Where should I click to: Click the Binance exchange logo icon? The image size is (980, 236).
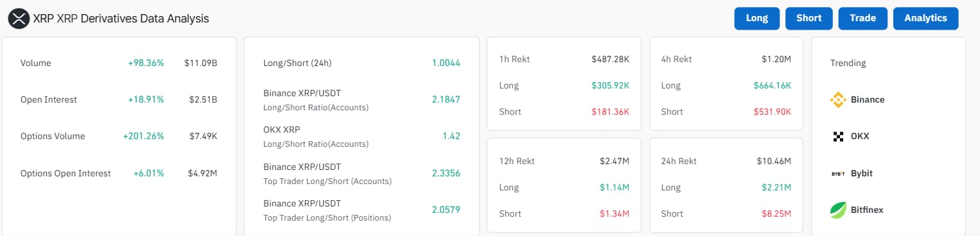[838, 99]
